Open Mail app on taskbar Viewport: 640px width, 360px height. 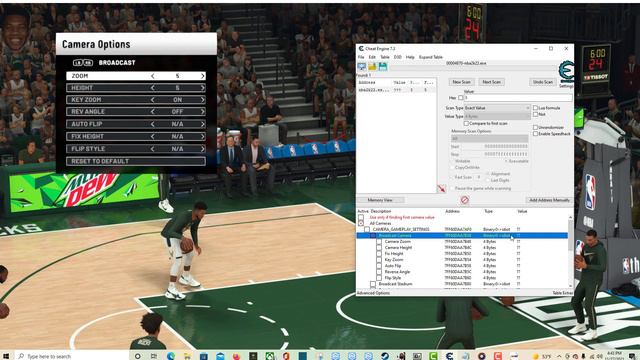[x=220, y=356]
